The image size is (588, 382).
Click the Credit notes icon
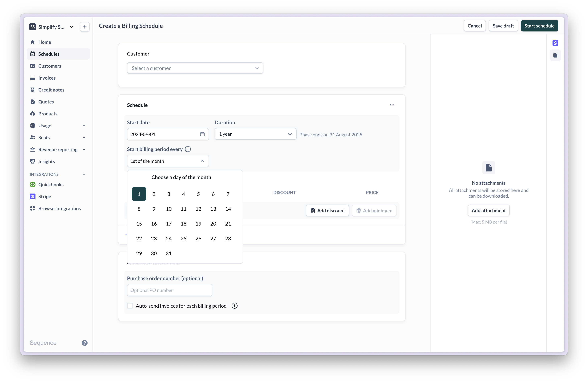click(x=33, y=90)
